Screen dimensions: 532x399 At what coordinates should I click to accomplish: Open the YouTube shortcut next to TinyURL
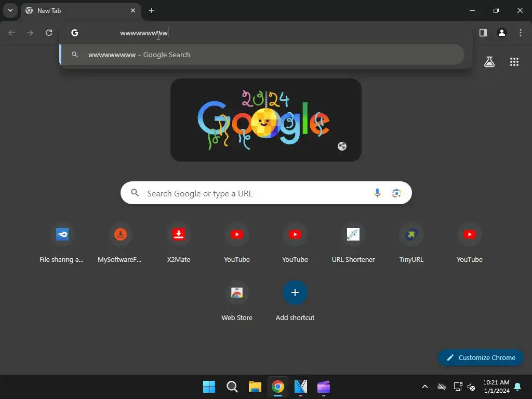point(470,244)
